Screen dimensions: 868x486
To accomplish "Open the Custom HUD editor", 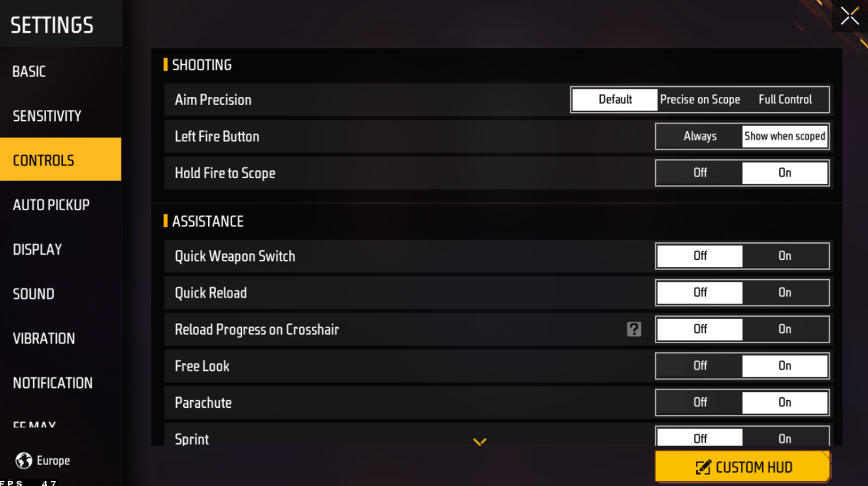I will click(742, 467).
